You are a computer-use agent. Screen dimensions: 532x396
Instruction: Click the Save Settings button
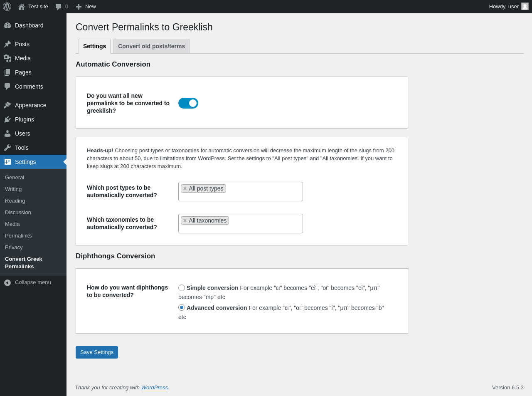tap(97, 352)
